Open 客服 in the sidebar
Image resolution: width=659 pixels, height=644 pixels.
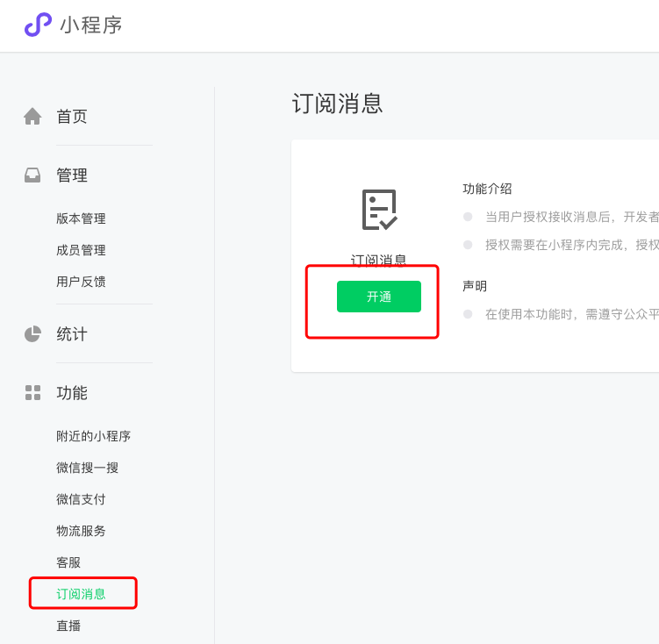[x=68, y=562]
